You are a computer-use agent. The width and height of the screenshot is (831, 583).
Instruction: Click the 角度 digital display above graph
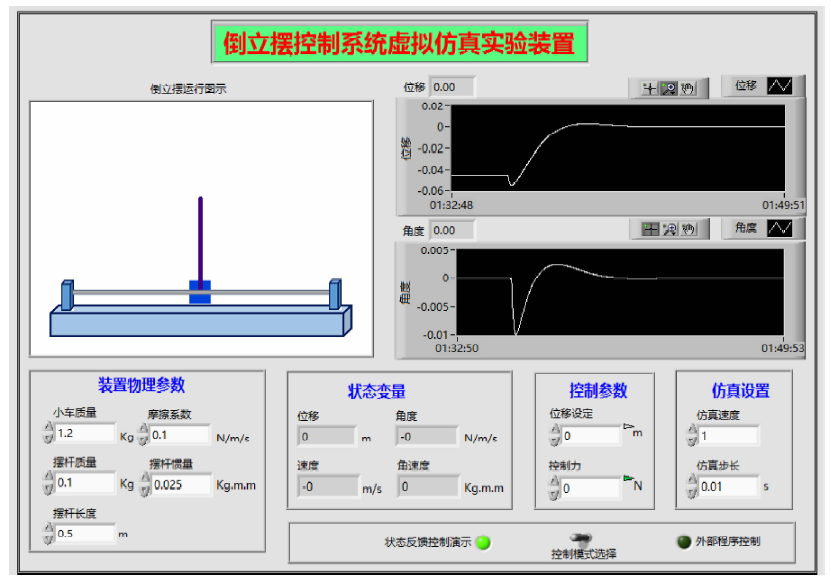coord(452,231)
